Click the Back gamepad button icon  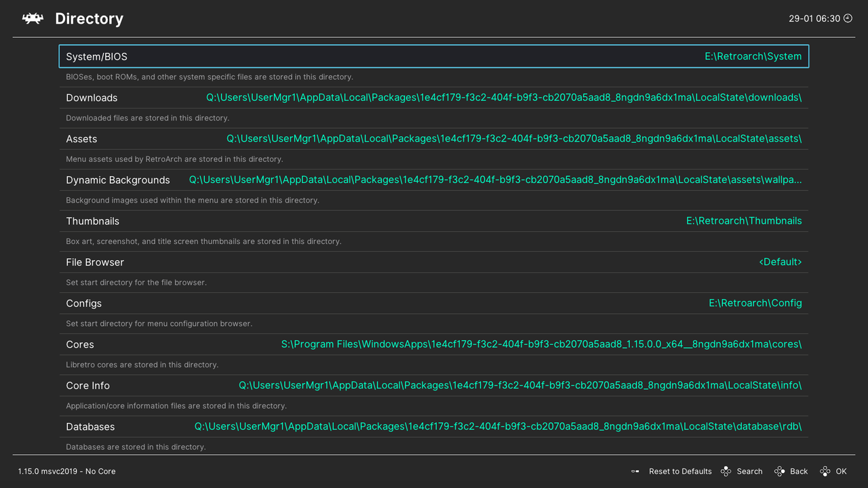tap(779, 471)
